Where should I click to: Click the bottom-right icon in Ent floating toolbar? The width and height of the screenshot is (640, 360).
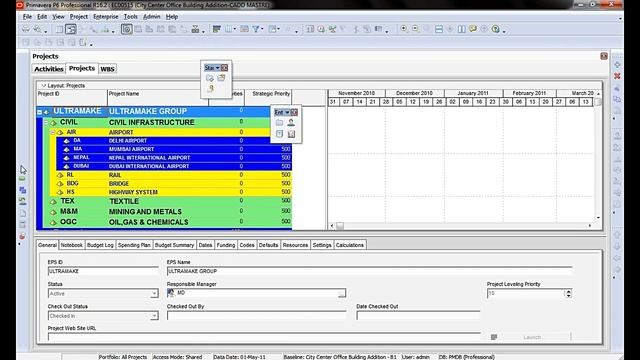(x=291, y=134)
